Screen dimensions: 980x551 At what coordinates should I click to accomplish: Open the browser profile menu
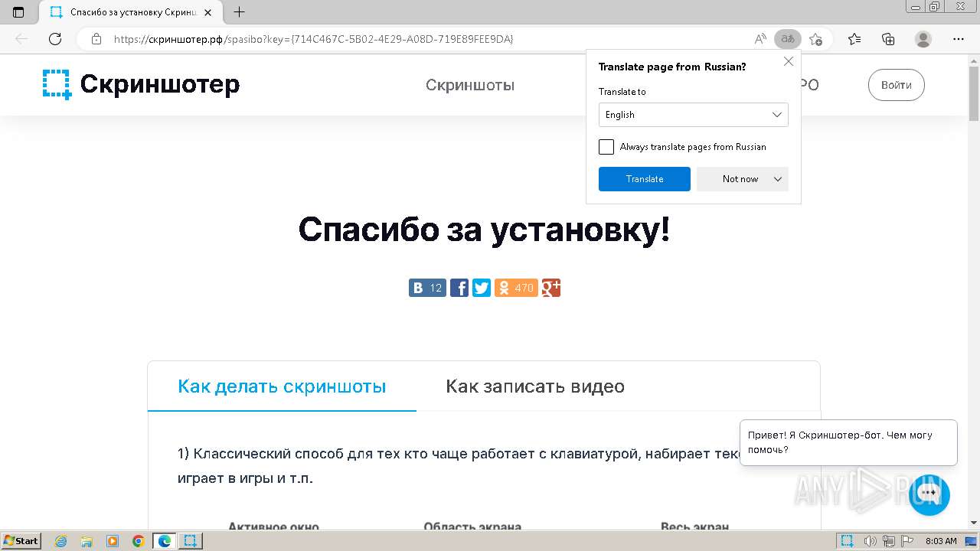923,39
